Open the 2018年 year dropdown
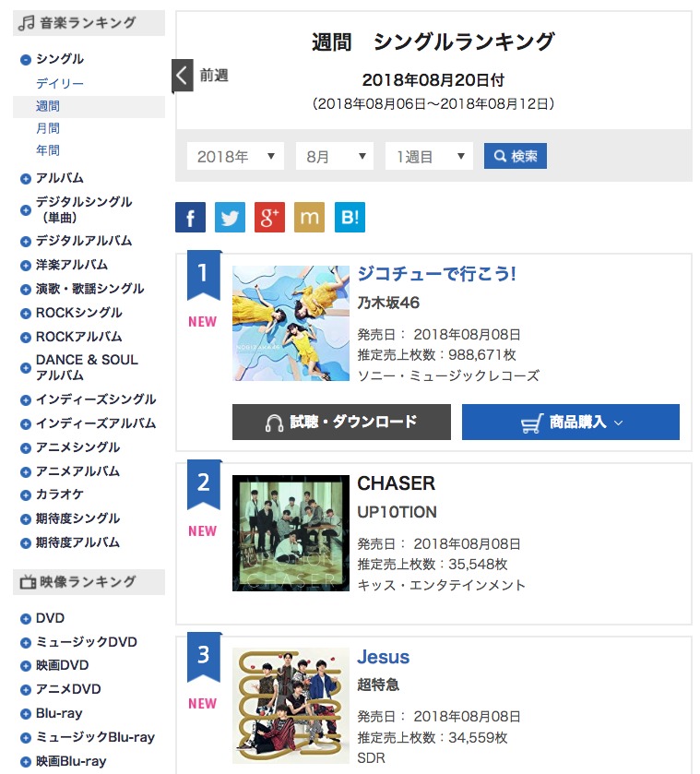Viewport: 700px width, 774px height. click(235, 157)
